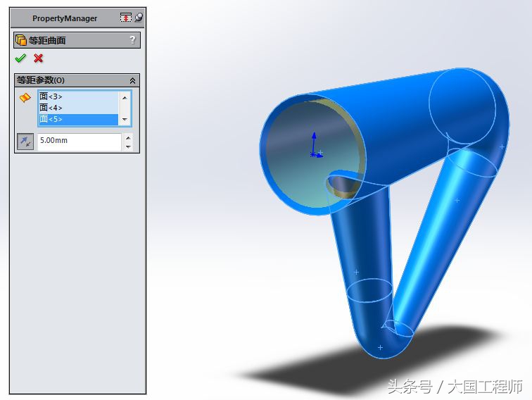Confirm the offset surface with green checkmark
The height and width of the screenshot is (400, 532).
pyautogui.click(x=20, y=58)
